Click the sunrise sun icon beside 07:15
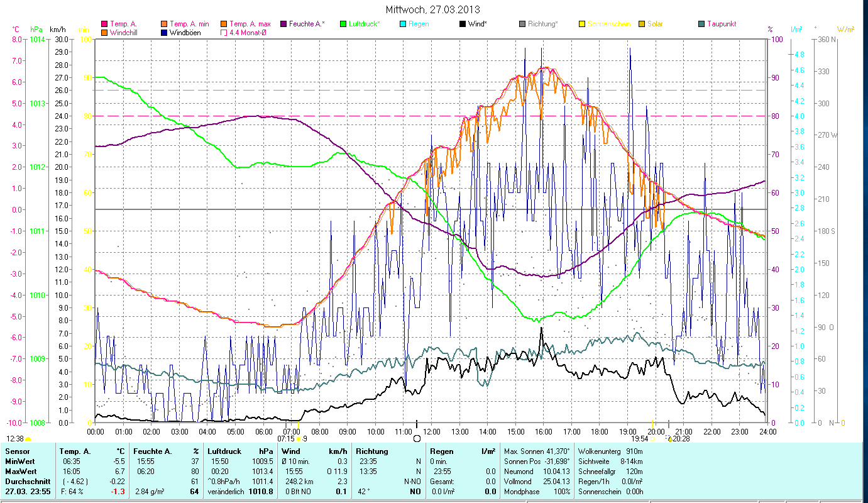Screen dimensions: 868x503 (298, 438)
